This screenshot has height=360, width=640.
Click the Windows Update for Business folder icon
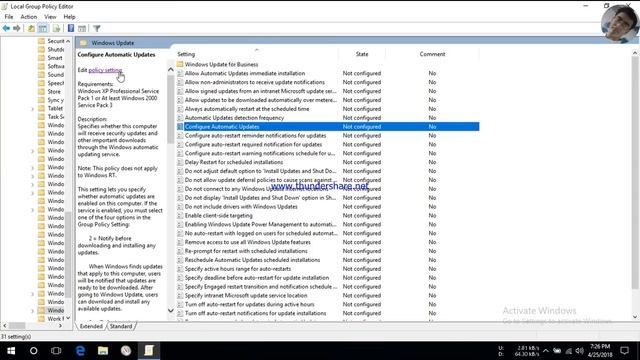pyautogui.click(x=180, y=64)
